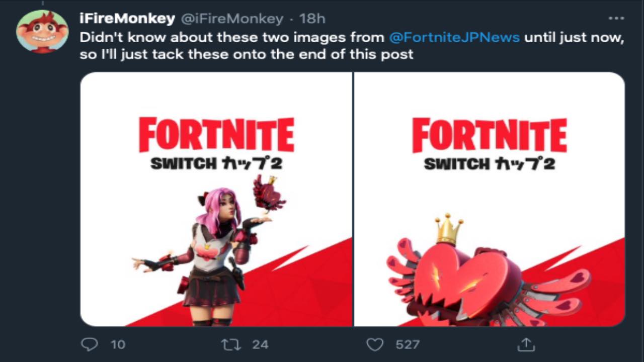Click the reply count showing 10

pos(117,344)
